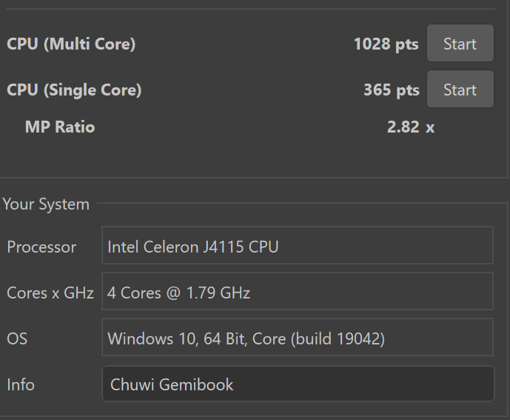
Task: Click the Cores x GHz row label
Action: (50, 293)
